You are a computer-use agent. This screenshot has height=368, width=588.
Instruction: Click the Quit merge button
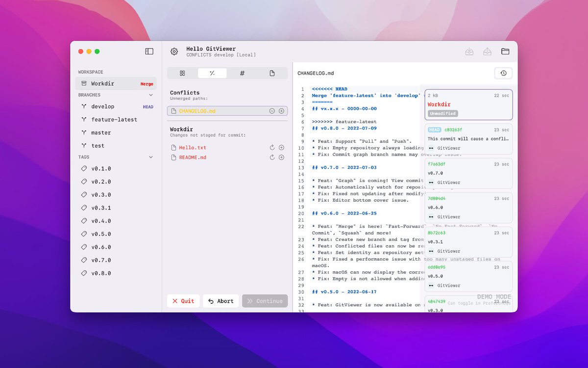[x=183, y=301]
